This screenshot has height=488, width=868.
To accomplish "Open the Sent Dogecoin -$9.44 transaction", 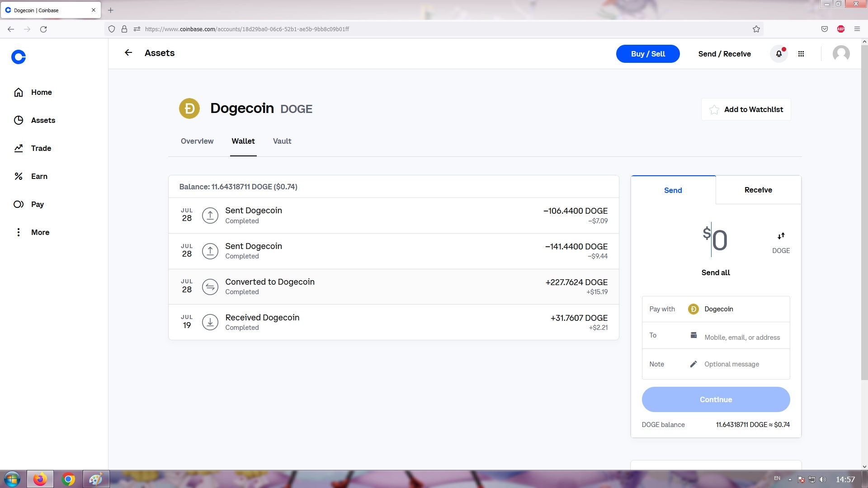I will click(x=394, y=251).
